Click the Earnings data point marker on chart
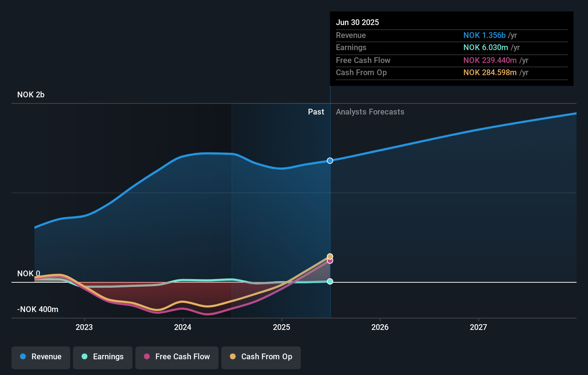Screen dimensions: 588x375 coord(329,281)
